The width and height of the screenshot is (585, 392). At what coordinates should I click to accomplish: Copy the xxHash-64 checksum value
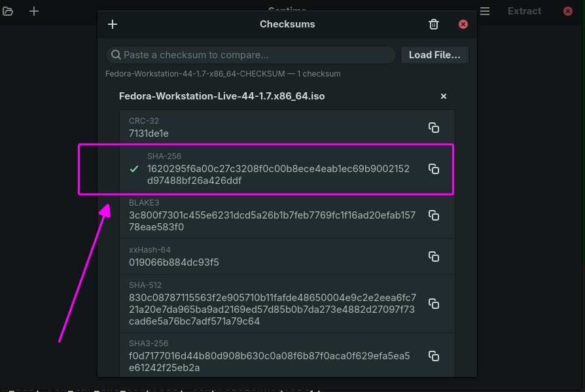(434, 257)
